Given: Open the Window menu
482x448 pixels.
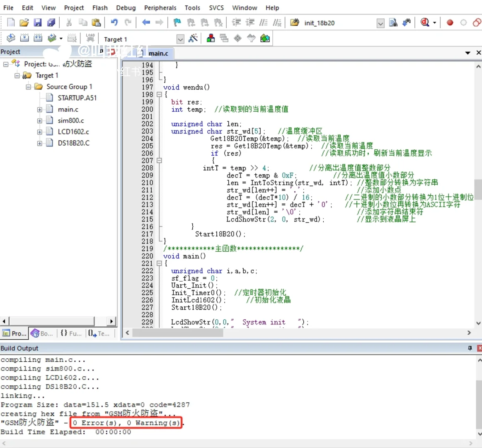Looking at the screenshot, I should coord(245,8).
